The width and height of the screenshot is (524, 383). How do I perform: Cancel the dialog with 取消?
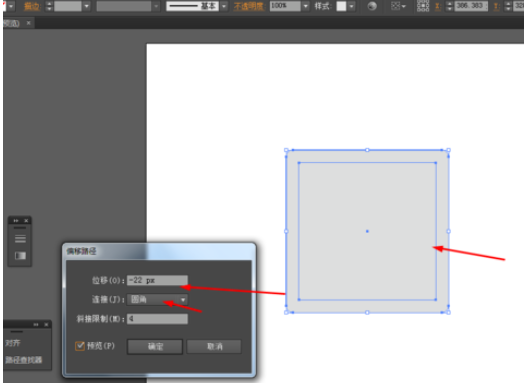(214, 347)
